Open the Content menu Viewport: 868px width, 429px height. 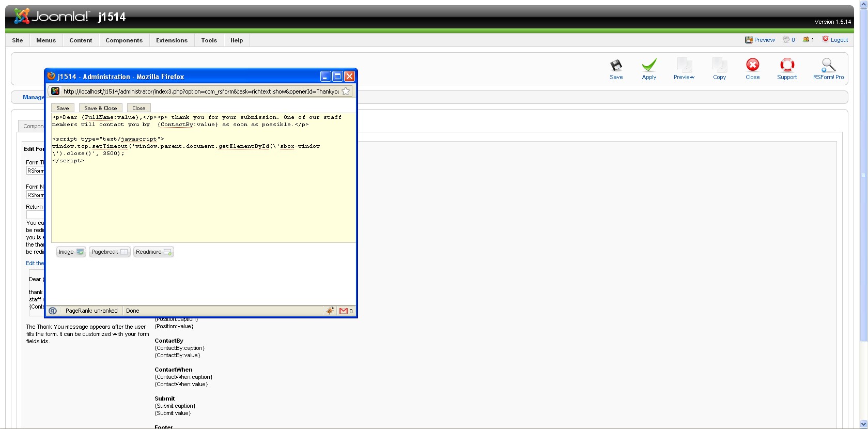click(81, 40)
